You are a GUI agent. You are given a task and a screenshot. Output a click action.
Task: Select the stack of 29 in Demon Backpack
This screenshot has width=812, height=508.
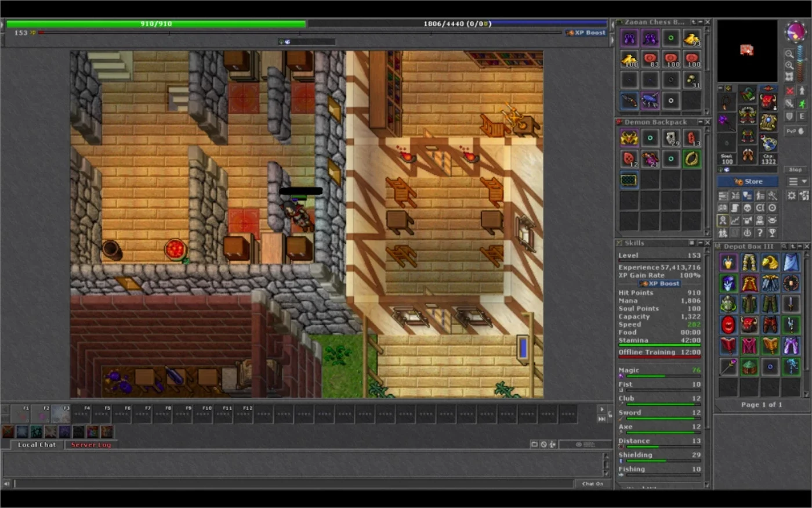click(671, 138)
